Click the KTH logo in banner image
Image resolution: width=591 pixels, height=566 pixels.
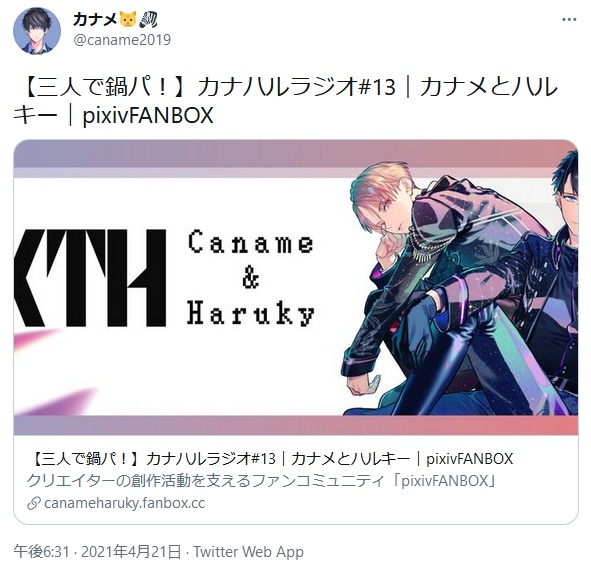90,277
